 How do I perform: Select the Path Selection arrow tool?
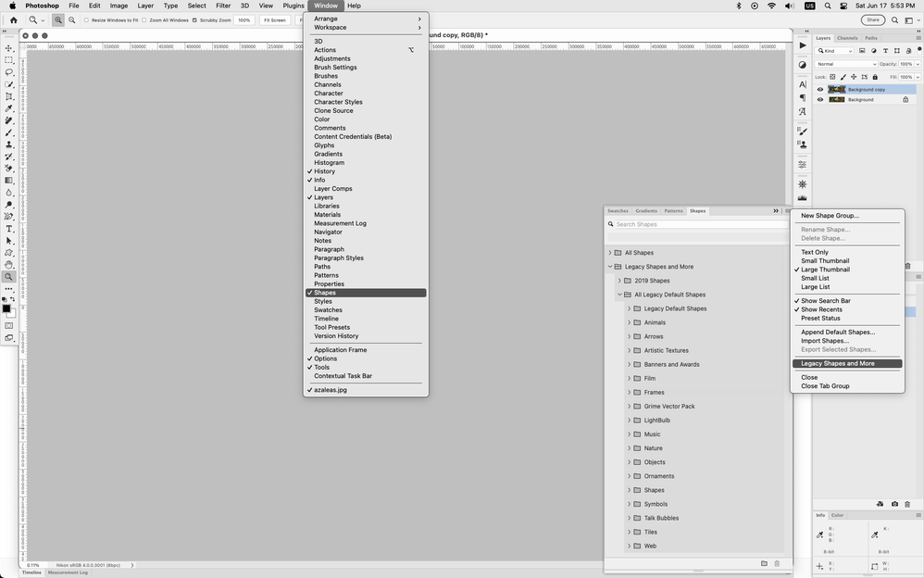(x=9, y=241)
